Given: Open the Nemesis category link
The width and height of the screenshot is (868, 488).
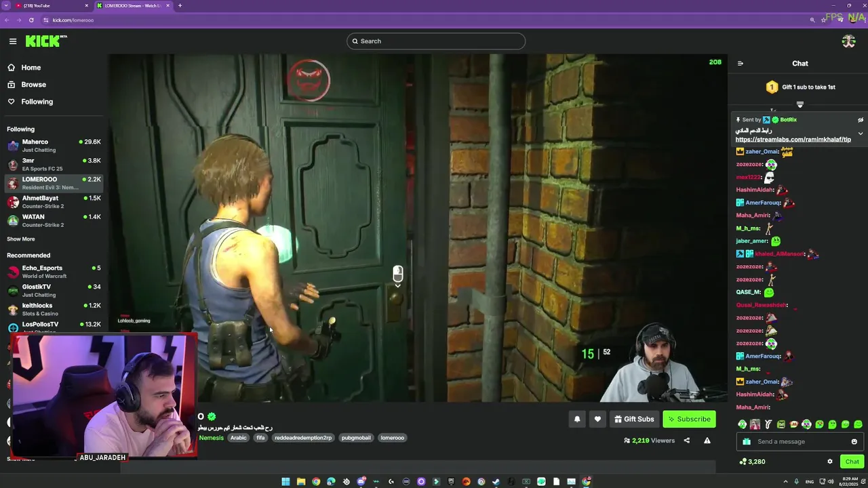Looking at the screenshot, I should tap(211, 438).
